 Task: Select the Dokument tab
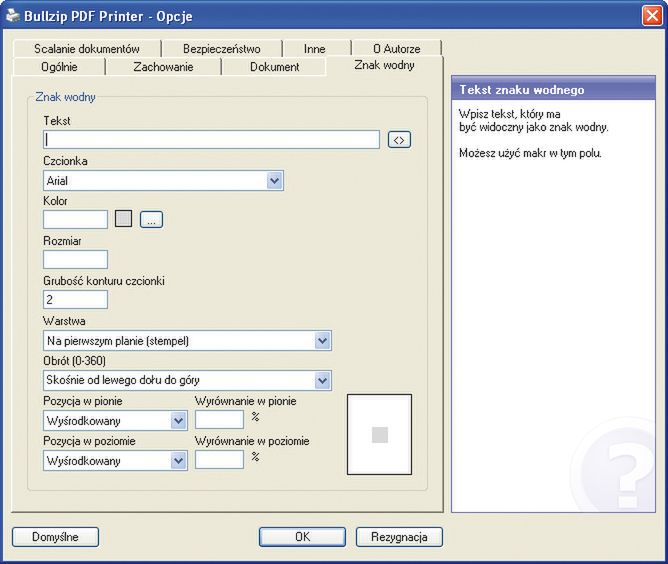point(274,67)
